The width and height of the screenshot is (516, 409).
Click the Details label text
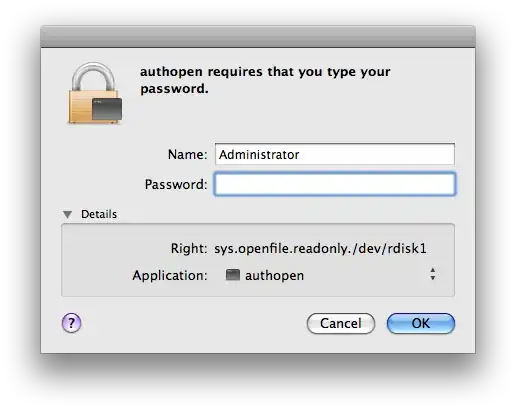pyautogui.click(x=99, y=214)
